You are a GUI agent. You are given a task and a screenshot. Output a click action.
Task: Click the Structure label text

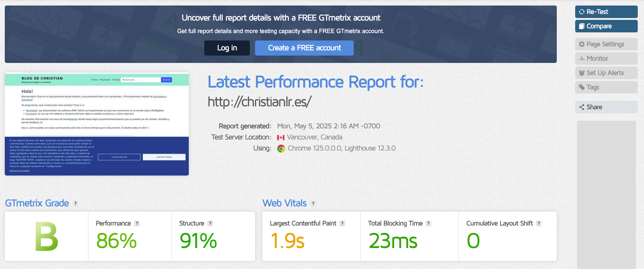(192, 223)
